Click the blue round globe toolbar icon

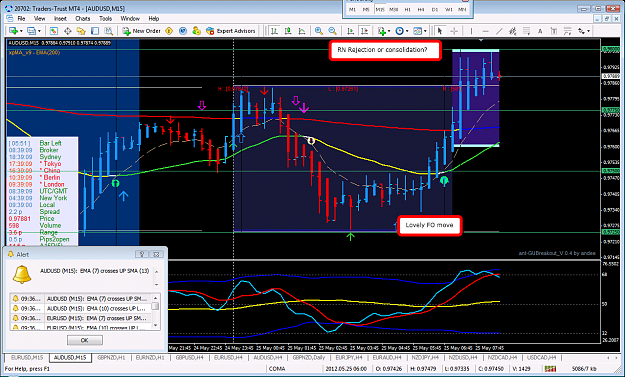[183, 31]
